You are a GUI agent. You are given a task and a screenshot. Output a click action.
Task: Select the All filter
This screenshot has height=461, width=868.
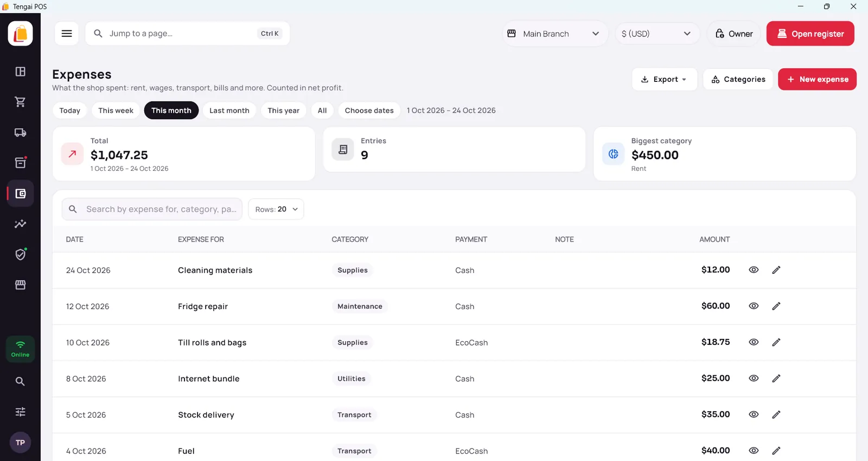322,111
